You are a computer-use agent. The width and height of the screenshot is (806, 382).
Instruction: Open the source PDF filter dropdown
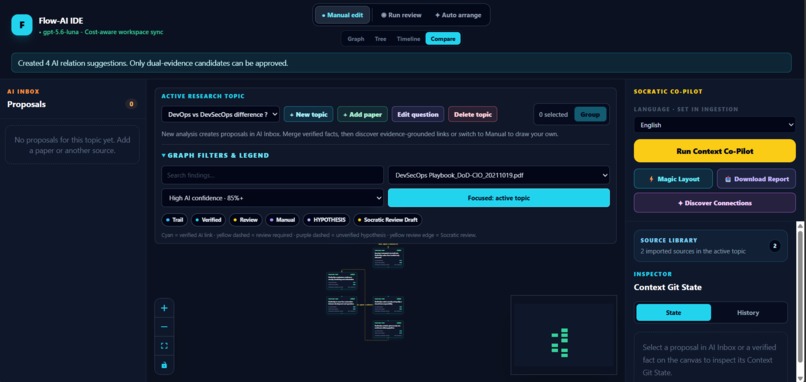tap(499, 175)
